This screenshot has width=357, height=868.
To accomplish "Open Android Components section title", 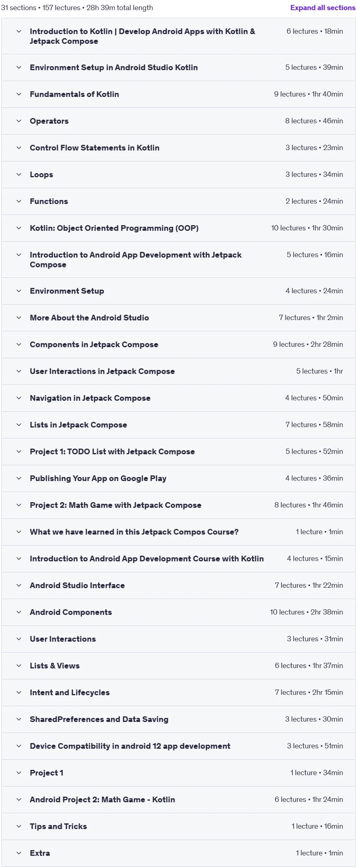I will pos(71,612).
